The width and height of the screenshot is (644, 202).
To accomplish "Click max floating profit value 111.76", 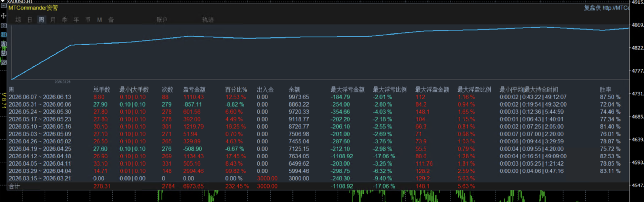I will (x=424, y=163).
